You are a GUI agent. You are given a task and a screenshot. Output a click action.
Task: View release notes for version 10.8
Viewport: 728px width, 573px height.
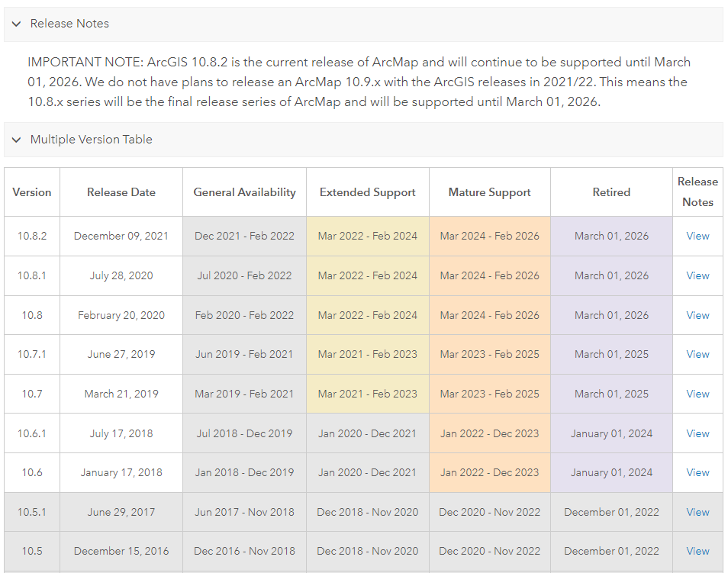pos(697,315)
